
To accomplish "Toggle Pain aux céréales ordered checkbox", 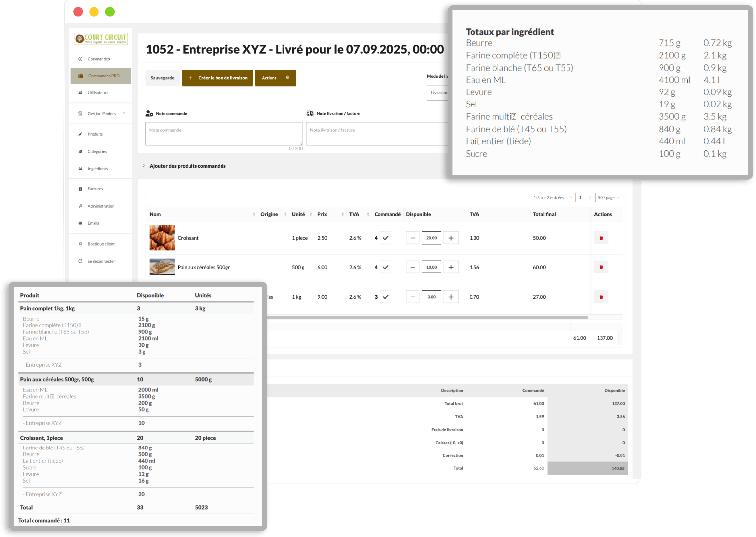I will (x=385, y=267).
